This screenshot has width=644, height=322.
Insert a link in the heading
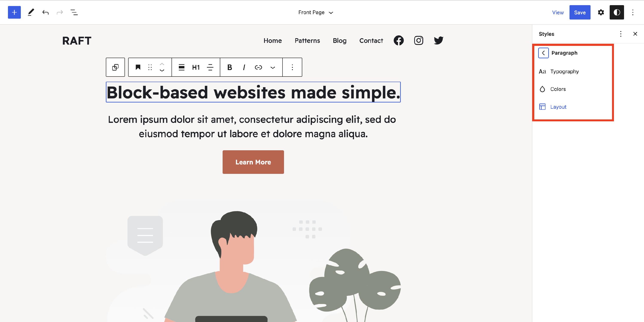coord(258,67)
